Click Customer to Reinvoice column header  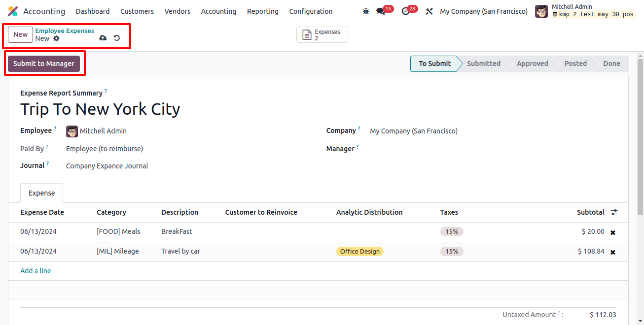pyautogui.click(x=261, y=212)
